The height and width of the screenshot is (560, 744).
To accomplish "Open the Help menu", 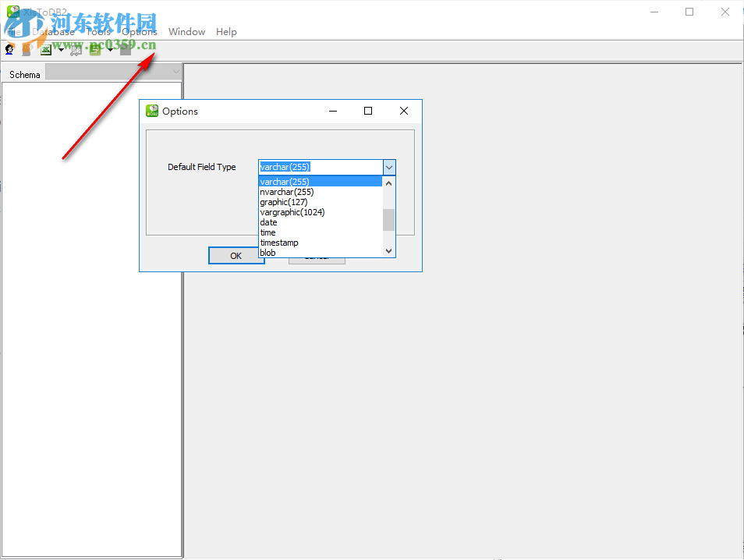I will [226, 32].
